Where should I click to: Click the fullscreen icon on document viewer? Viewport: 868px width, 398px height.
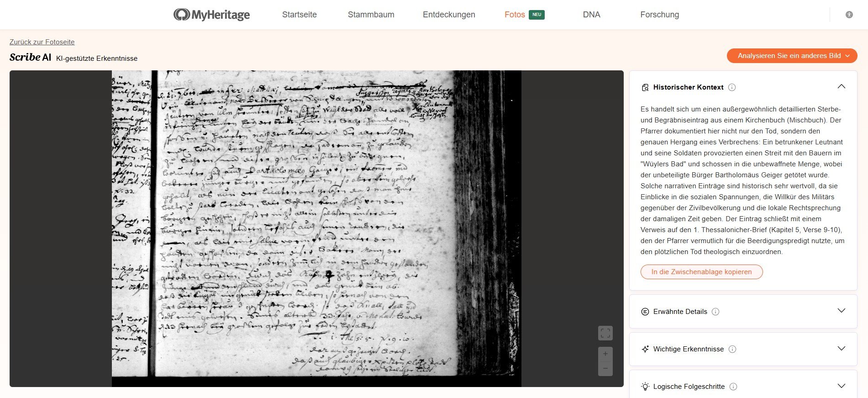tap(605, 333)
